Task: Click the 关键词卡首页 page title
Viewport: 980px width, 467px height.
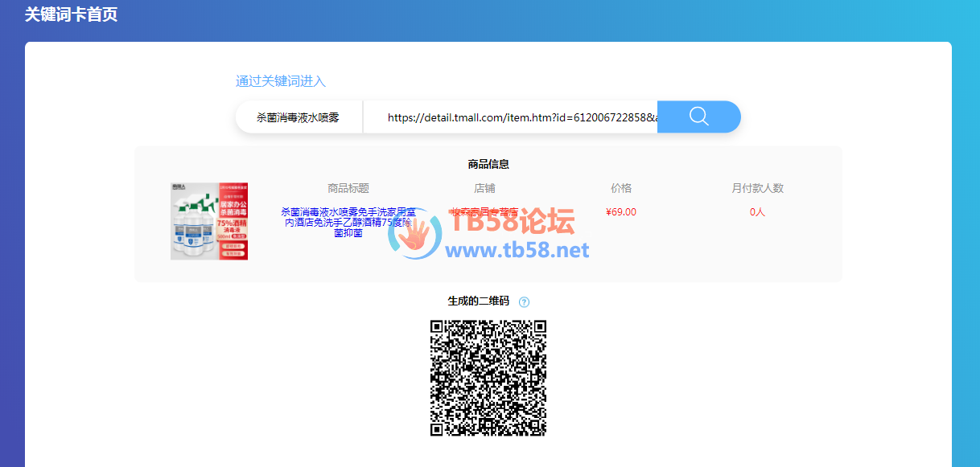Action: coord(72,14)
